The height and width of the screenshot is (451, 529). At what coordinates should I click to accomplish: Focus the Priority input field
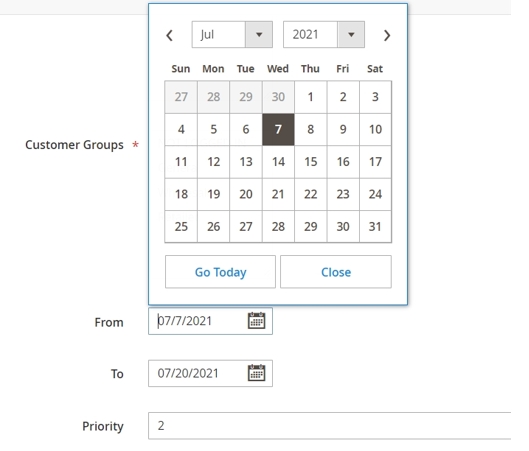pos(329,426)
